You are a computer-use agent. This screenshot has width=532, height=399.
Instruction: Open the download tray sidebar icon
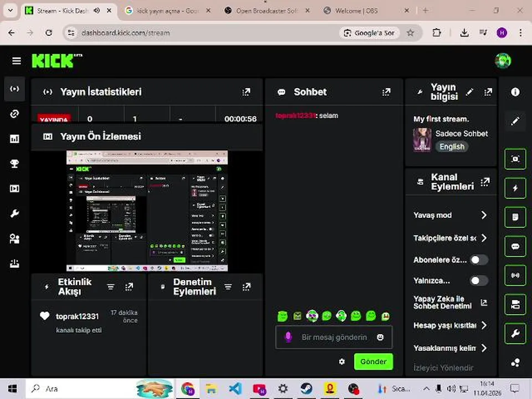pyautogui.click(x=14, y=264)
